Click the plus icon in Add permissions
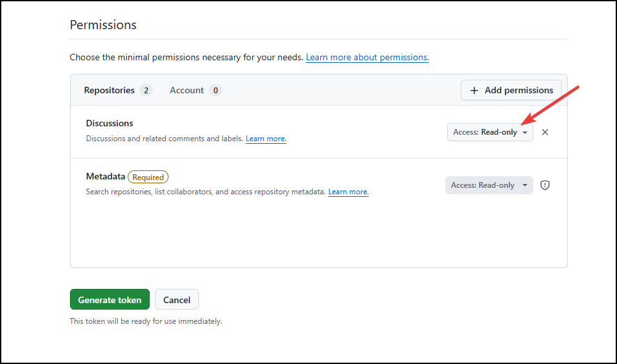The width and height of the screenshot is (617, 364). point(474,91)
